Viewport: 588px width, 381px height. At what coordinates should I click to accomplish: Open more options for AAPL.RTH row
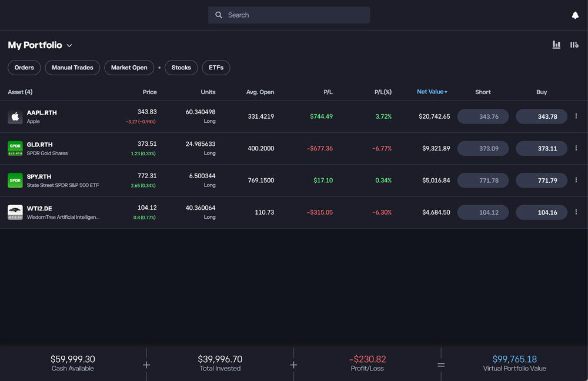pos(576,116)
